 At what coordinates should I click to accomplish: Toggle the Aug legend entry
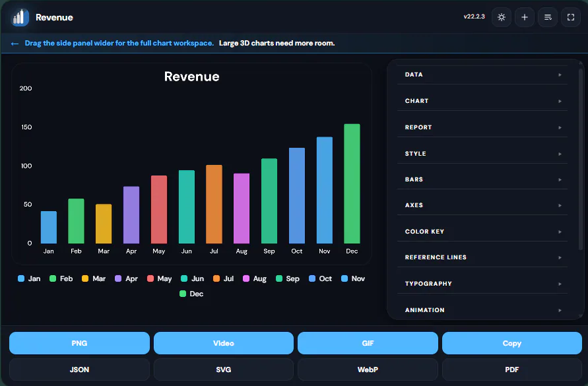[255, 278]
